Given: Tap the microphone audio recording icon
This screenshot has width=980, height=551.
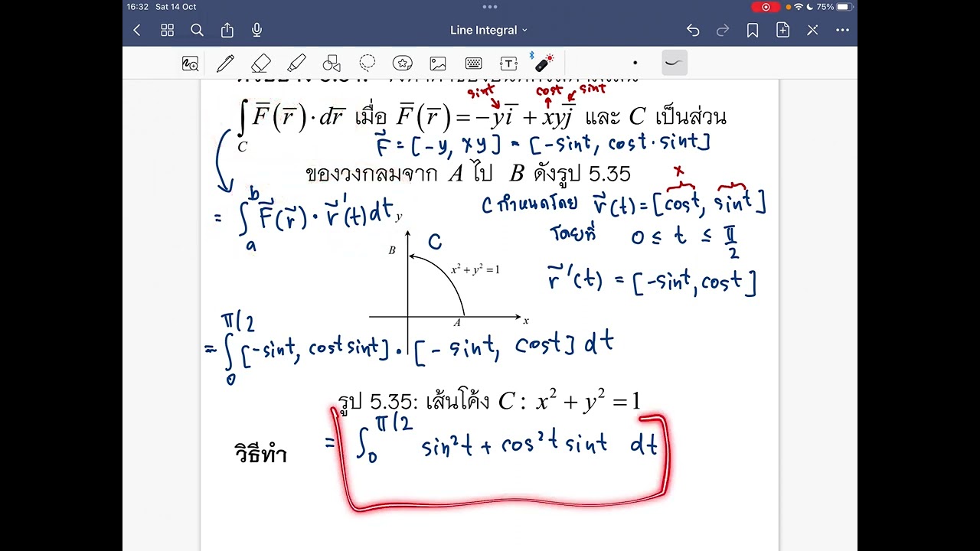Looking at the screenshot, I should 257,30.
